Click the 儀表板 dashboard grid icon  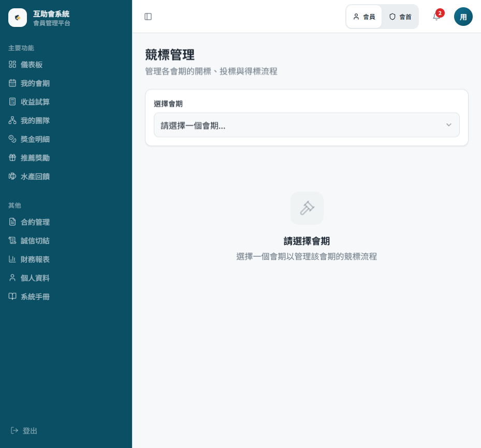click(12, 64)
